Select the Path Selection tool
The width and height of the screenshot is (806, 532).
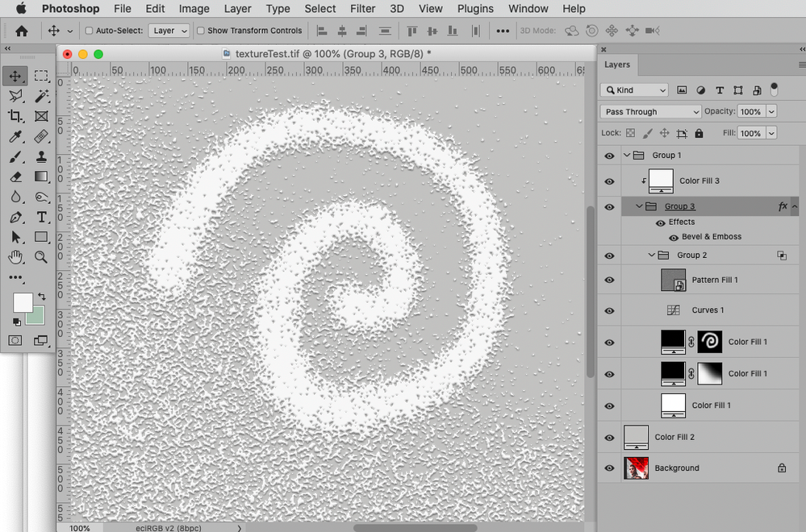pos(15,237)
